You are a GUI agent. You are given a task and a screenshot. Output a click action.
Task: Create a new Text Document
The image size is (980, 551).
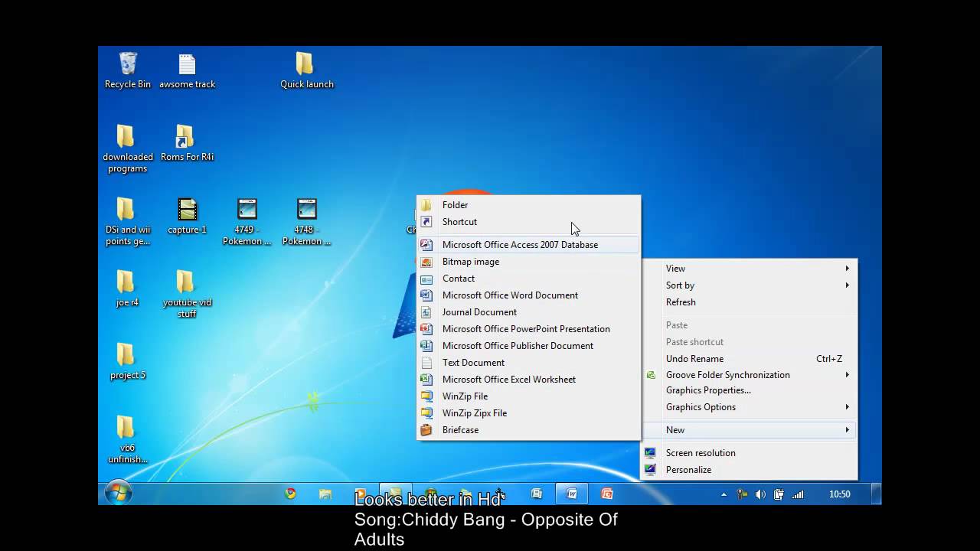point(528,363)
